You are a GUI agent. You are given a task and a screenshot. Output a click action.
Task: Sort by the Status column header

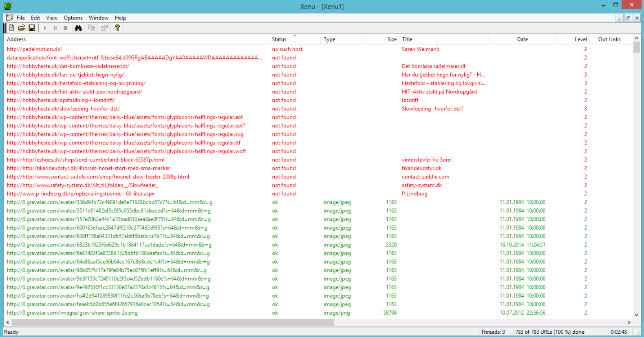(295, 39)
